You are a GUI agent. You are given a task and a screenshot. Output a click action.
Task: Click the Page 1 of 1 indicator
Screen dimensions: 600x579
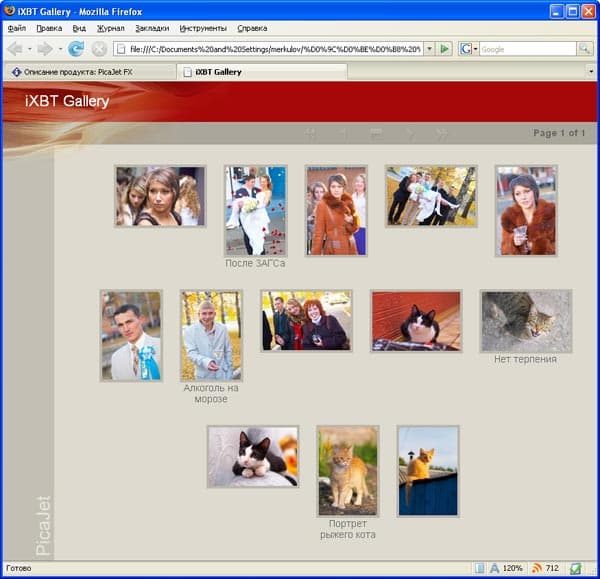(x=559, y=133)
